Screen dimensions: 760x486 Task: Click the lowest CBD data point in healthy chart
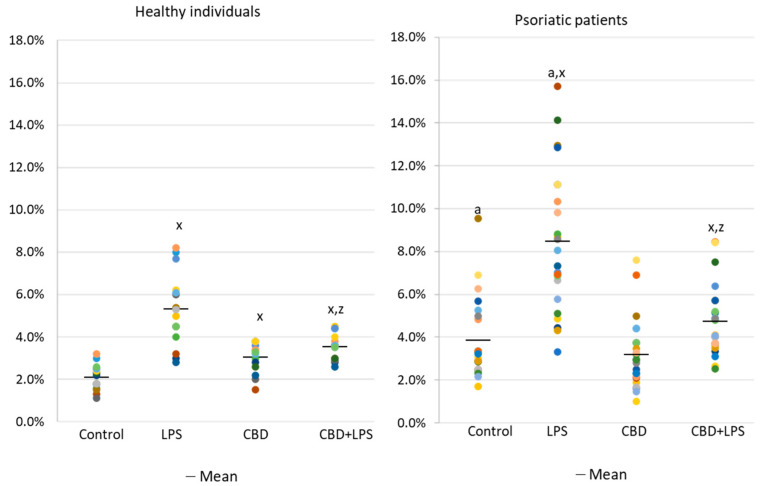coord(255,389)
